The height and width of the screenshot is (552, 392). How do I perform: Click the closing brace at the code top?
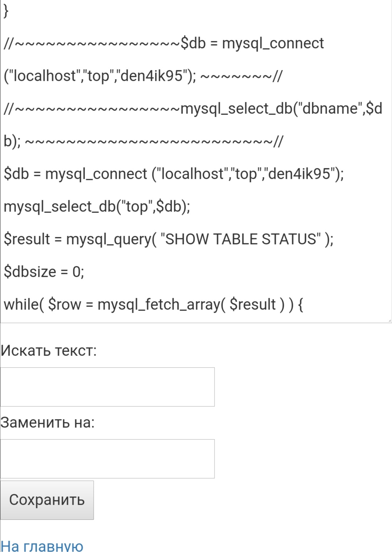click(6, 11)
